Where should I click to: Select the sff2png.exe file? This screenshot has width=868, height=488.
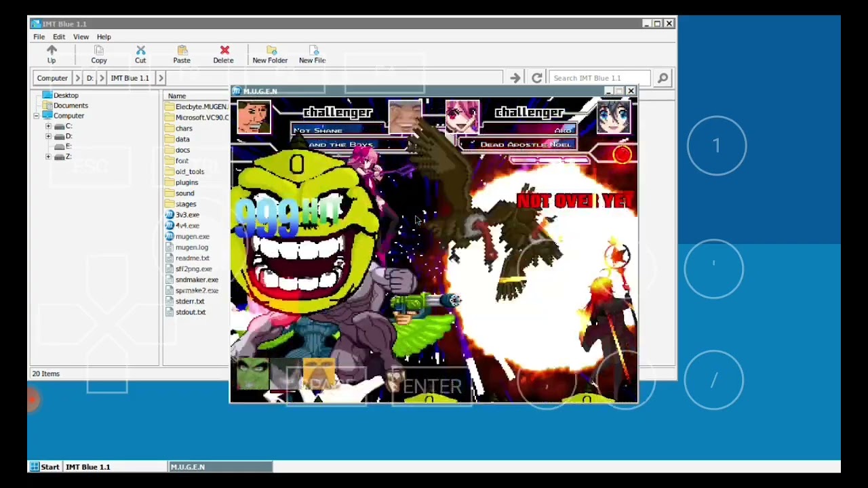(189, 269)
